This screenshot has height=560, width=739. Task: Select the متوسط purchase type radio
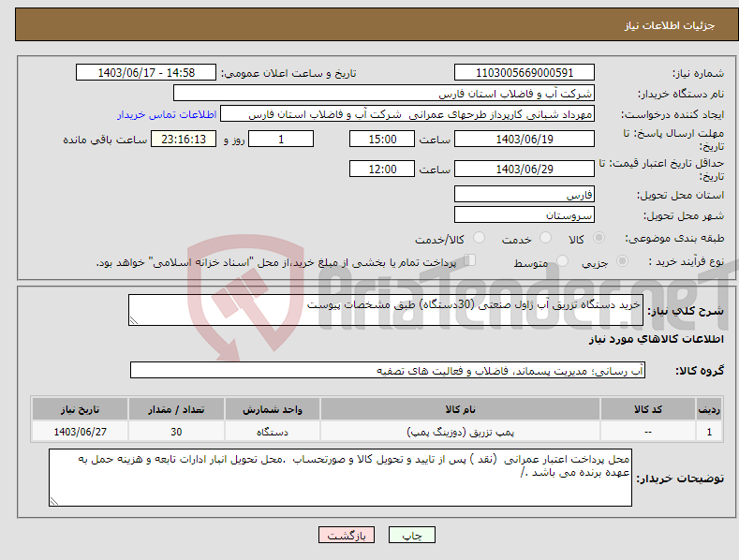562,261
